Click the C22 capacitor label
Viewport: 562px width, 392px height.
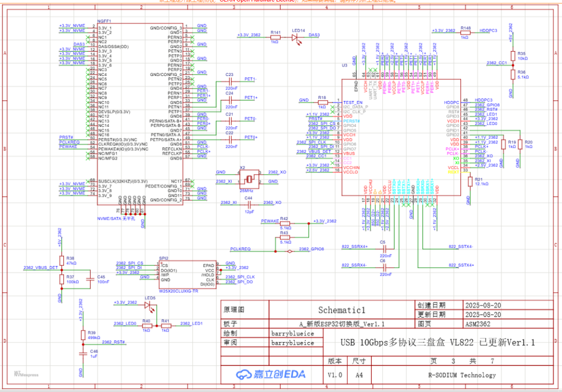(229, 133)
